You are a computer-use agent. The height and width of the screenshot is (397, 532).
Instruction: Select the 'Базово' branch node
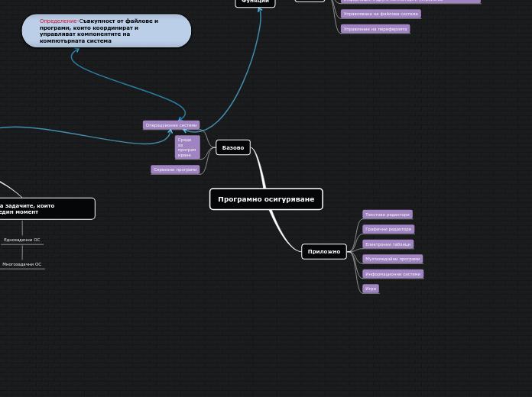(233, 147)
